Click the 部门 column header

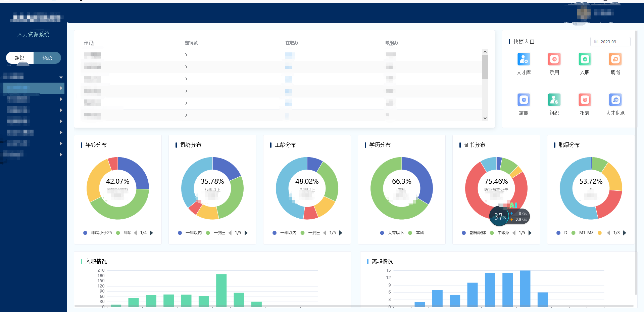click(89, 43)
